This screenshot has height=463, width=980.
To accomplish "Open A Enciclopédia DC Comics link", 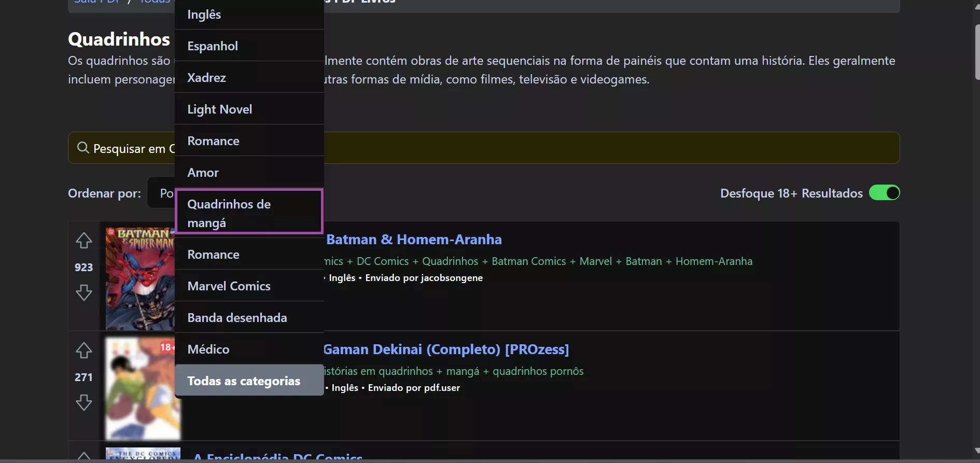I will click(278, 457).
